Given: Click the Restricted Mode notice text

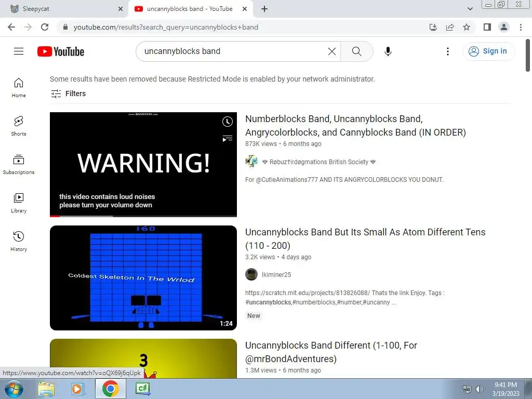Looking at the screenshot, I should click(x=212, y=79).
